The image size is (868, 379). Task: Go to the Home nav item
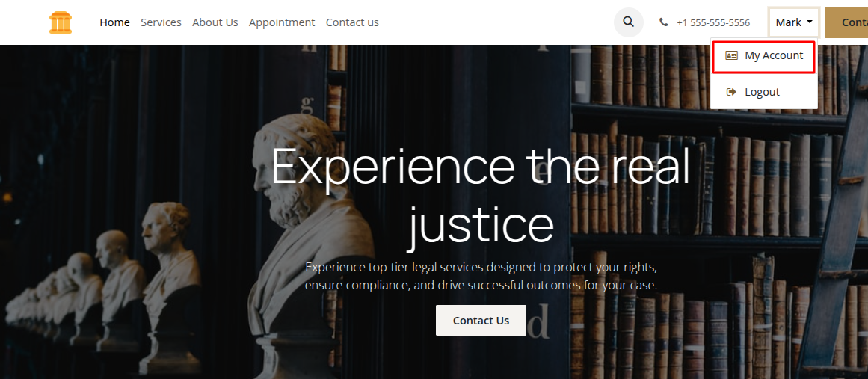coord(114,22)
